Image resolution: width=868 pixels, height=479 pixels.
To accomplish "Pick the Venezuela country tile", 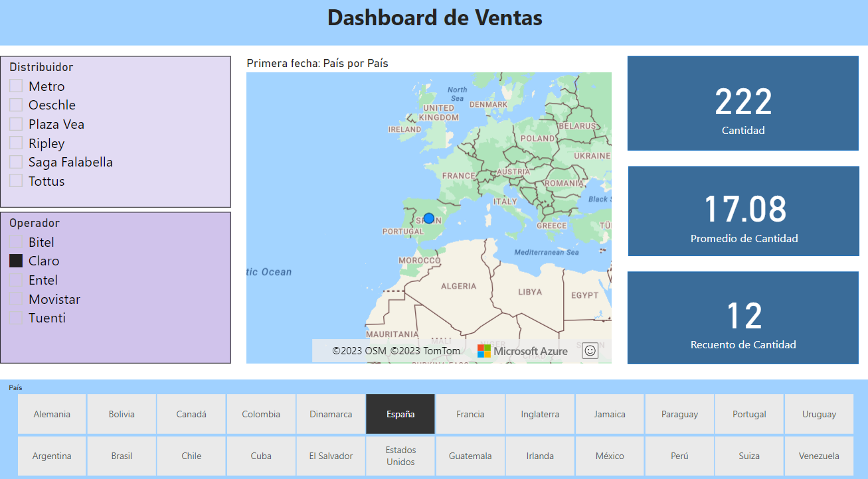I will [819, 456].
